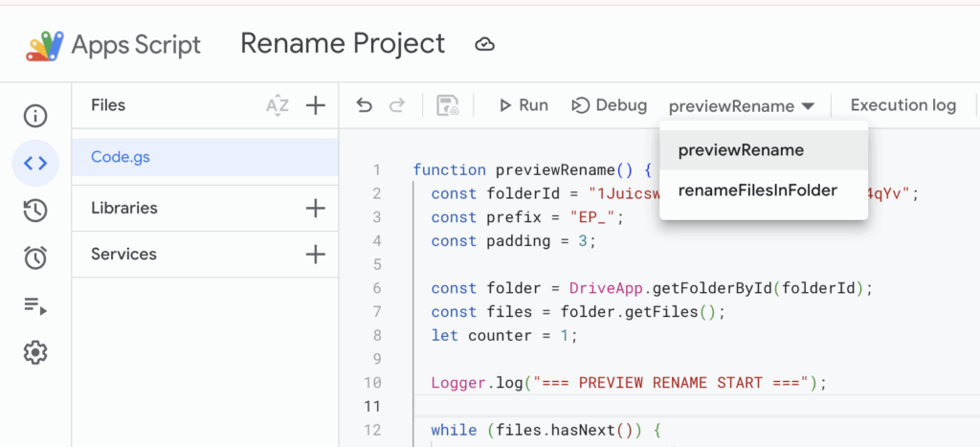
Task: Open the Executions list icon
Action: point(35,305)
